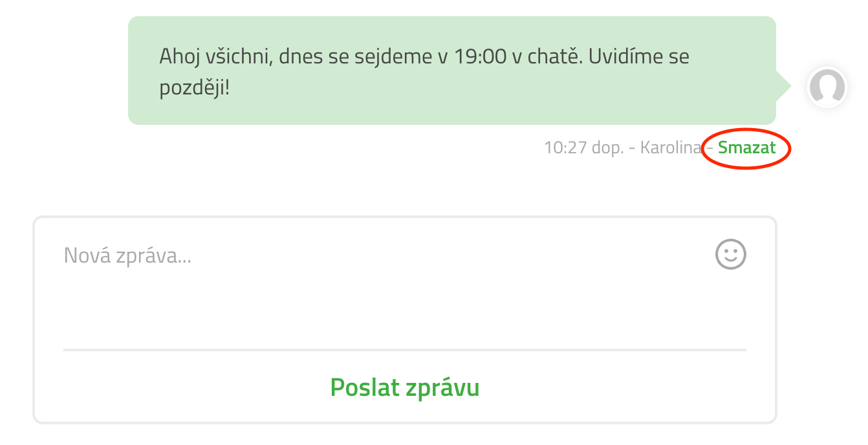Click the 10:27 dop. timestamp
The image size is (868, 445).
coord(583,147)
